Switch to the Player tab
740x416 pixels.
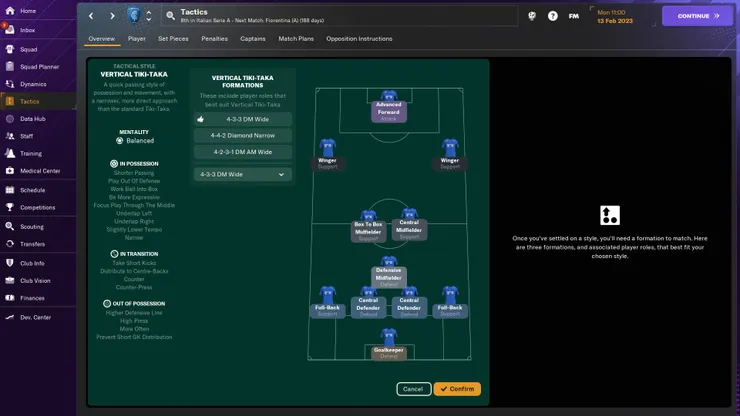[136, 39]
